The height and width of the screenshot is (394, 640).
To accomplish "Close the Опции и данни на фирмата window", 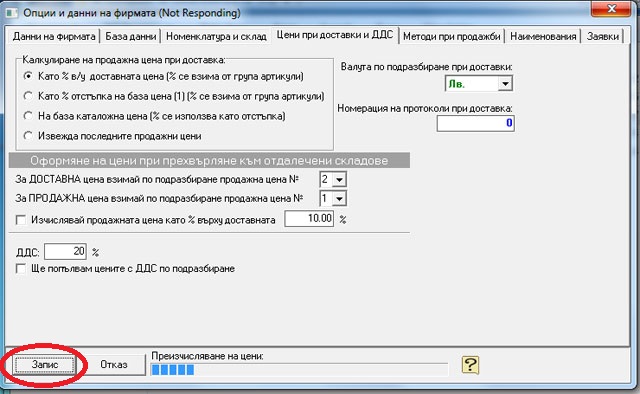I will [611, 9].
